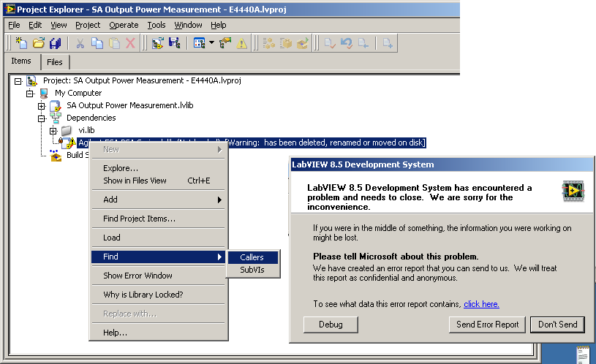The height and width of the screenshot is (364, 596).
Task: Collapse the Project root tree node
Action: click(18, 81)
